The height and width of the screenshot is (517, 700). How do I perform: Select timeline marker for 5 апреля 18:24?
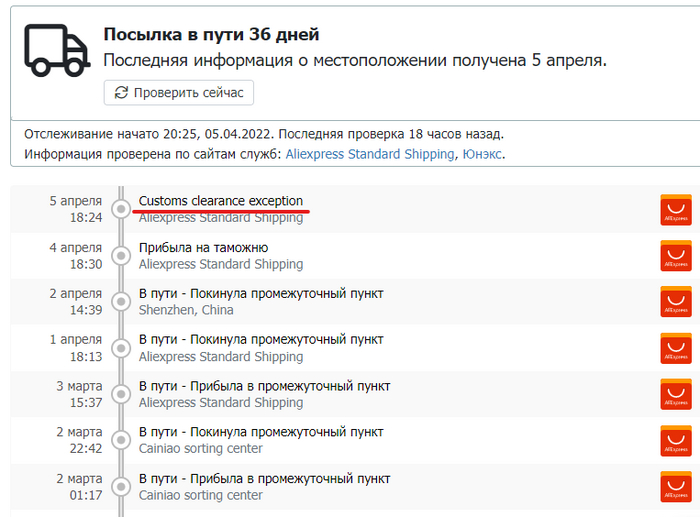tap(121, 210)
